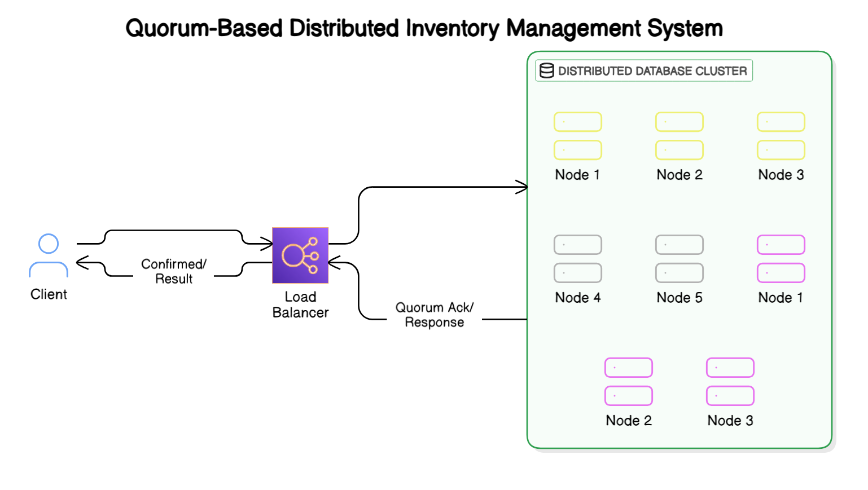Click the yellow Node 2 server icon

[x=679, y=136]
